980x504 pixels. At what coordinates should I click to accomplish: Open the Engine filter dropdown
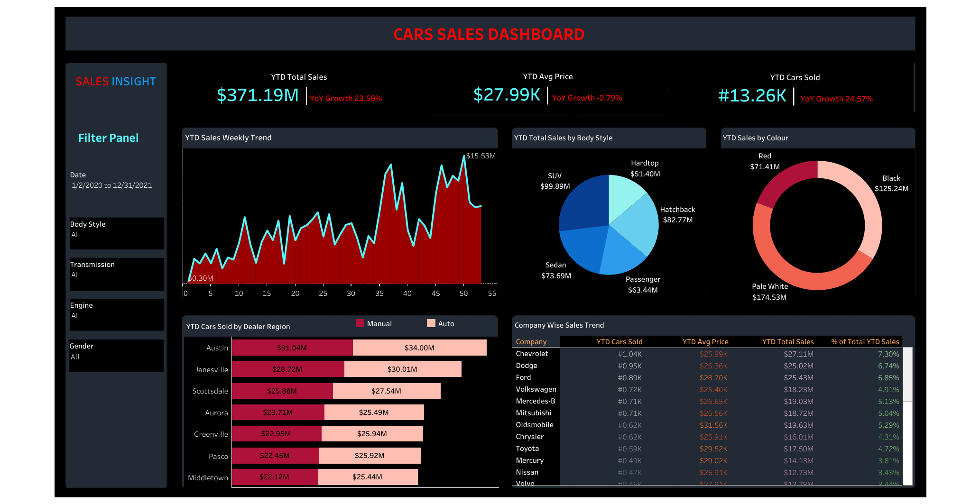117,314
